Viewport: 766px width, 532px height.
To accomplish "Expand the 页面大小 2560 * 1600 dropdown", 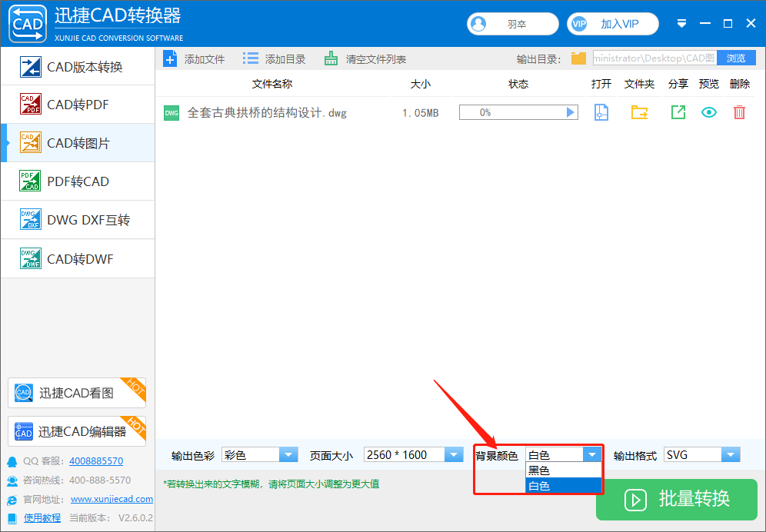I will click(x=453, y=455).
